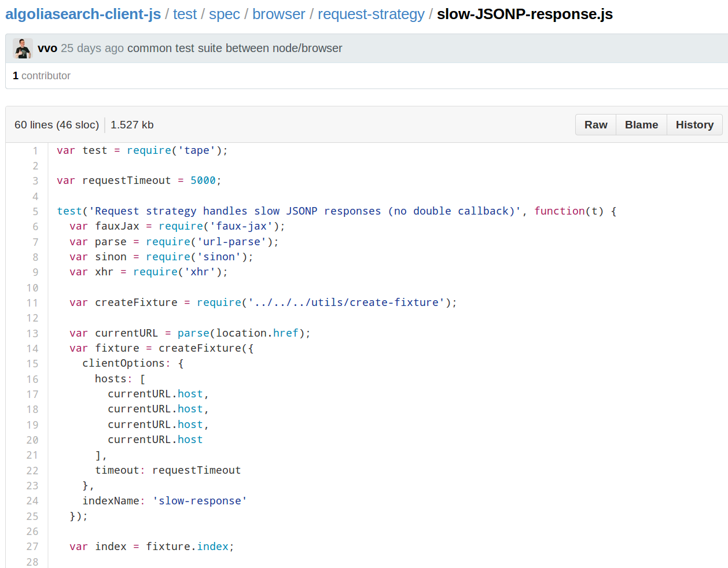This screenshot has height=568, width=728.
Task: Select line number 11
Action: 32,303
